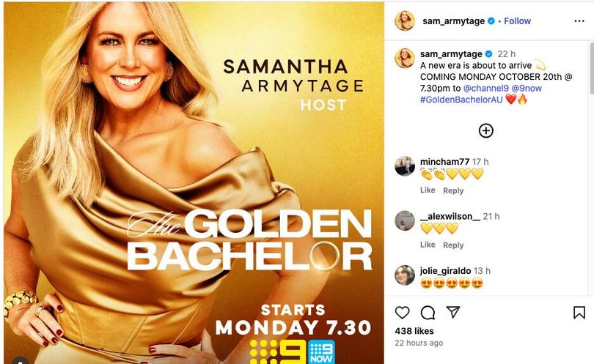This screenshot has width=594, height=364.
Task: Follow sam_armytage
Action: (517, 21)
